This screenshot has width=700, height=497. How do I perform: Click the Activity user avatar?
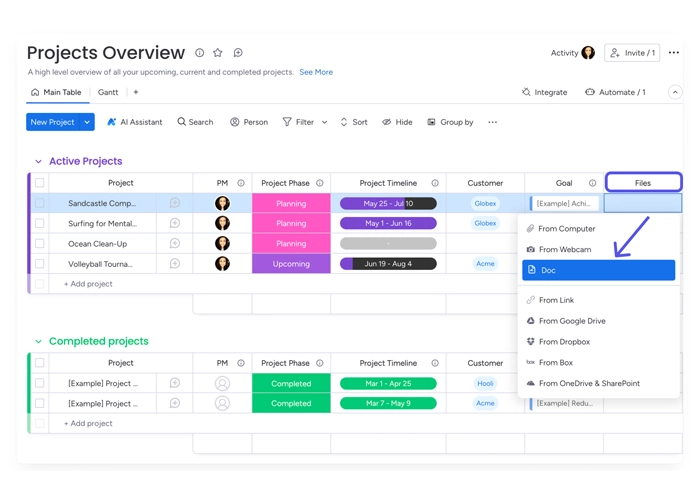click(x=588, y=53)
